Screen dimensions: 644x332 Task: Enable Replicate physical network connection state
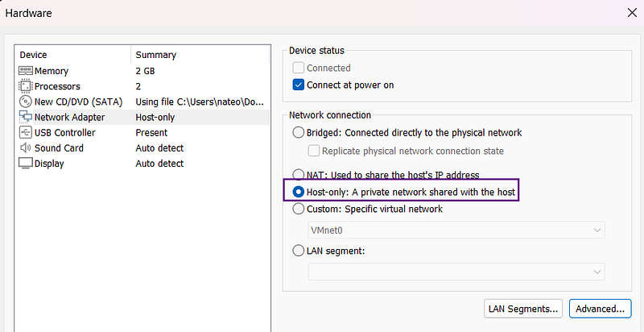tap(315, 151)
